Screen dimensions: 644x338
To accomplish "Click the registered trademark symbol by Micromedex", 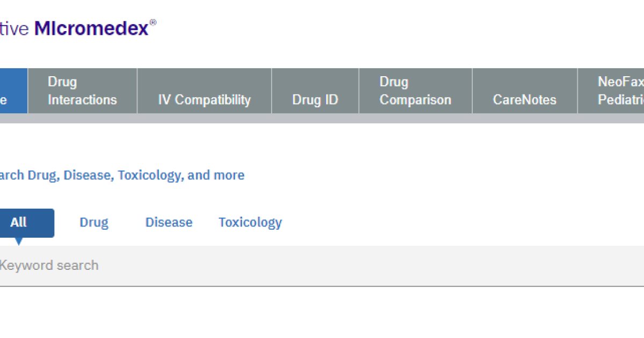I will [x=153, y=23].
